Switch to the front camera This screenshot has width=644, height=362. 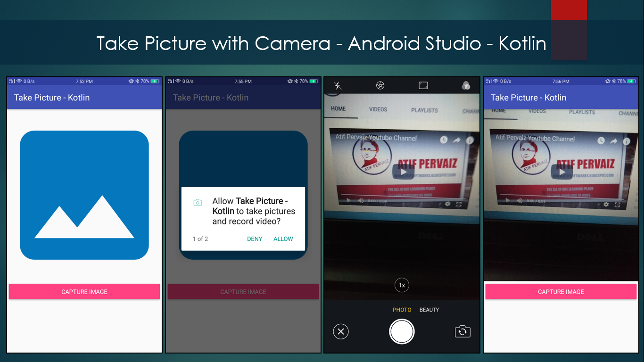462,331
